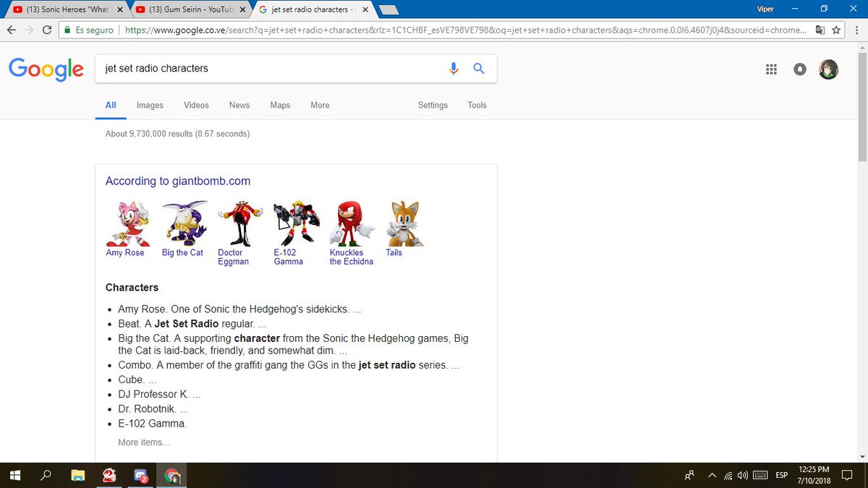Open the touch keyboard tray icon
The image size is (868, 488).
click(x=760, y=476)
